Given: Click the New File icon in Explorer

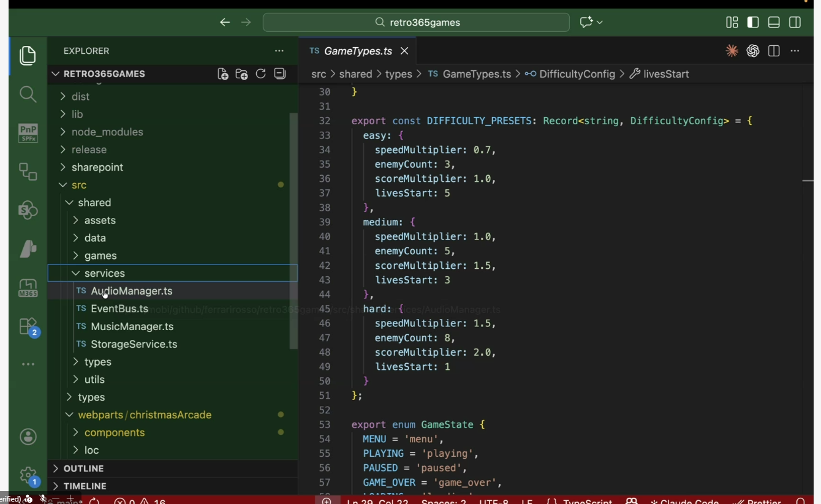Looking at the screenshot, I should click(223, 74).
